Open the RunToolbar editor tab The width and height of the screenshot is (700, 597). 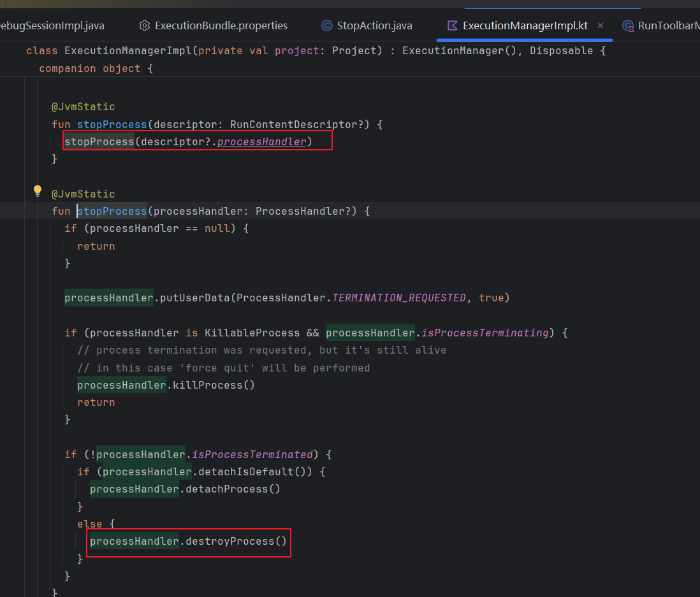click(x=660, y=25)
